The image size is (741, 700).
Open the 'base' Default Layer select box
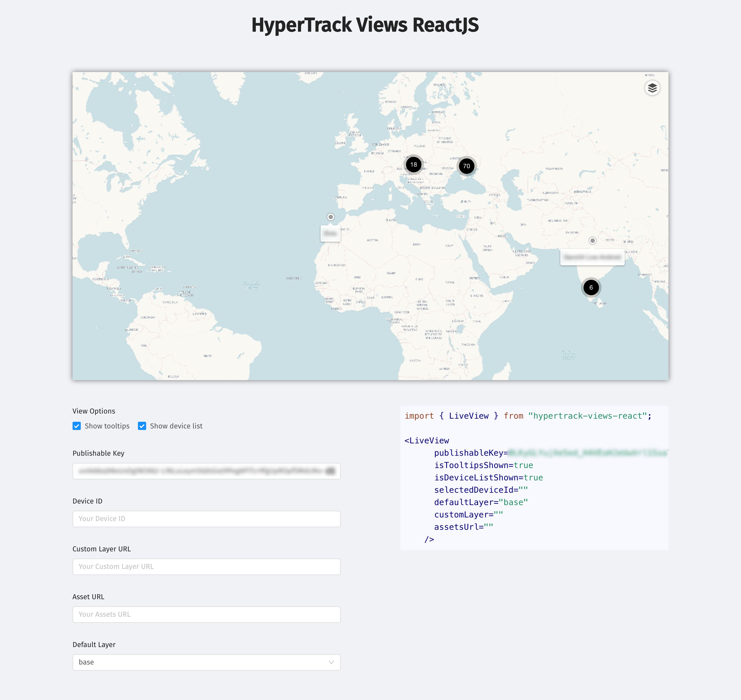(201, 662)
